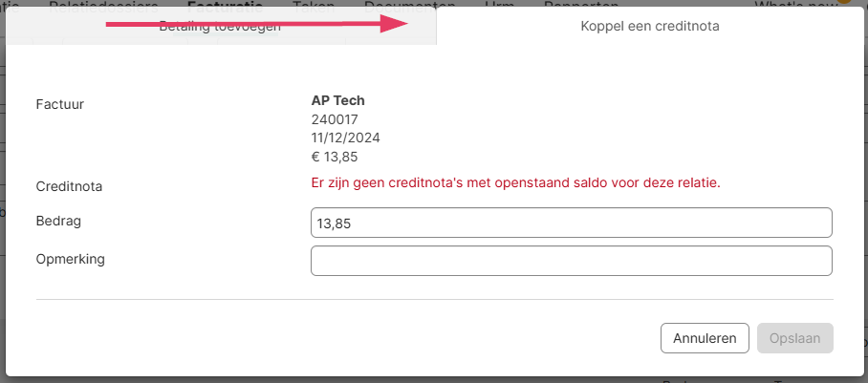Click the Factuur row label
Viewport: 868px width, 383px height.
[x=60, y=103]
